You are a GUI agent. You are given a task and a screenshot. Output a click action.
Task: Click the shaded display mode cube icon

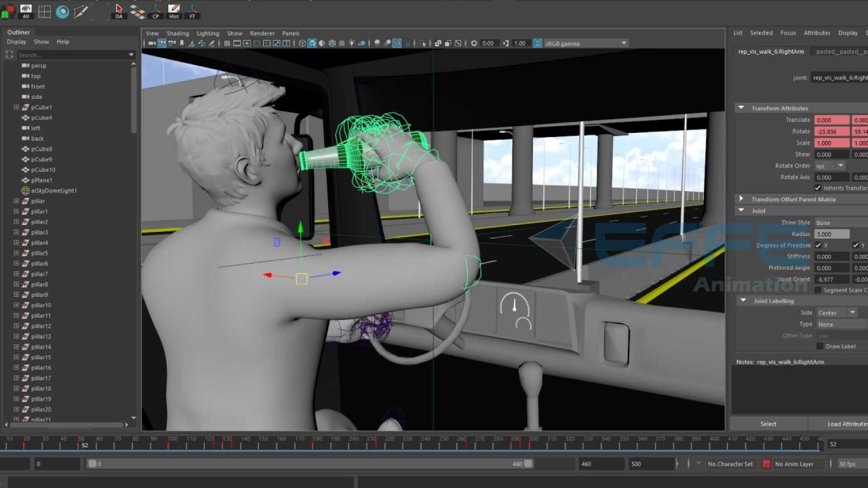pyautogui.click(x=312, y=43)
